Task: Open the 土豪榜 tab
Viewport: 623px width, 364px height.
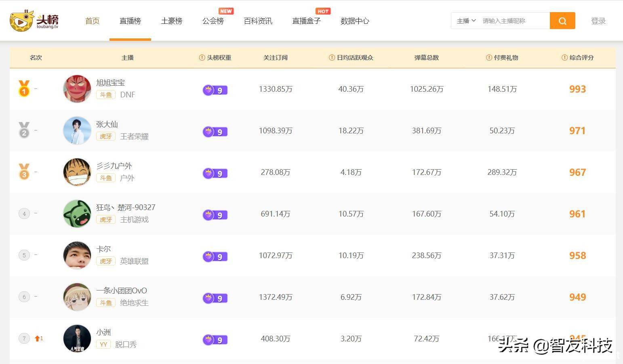Action: pyautogui.click(x=172, y=21)
